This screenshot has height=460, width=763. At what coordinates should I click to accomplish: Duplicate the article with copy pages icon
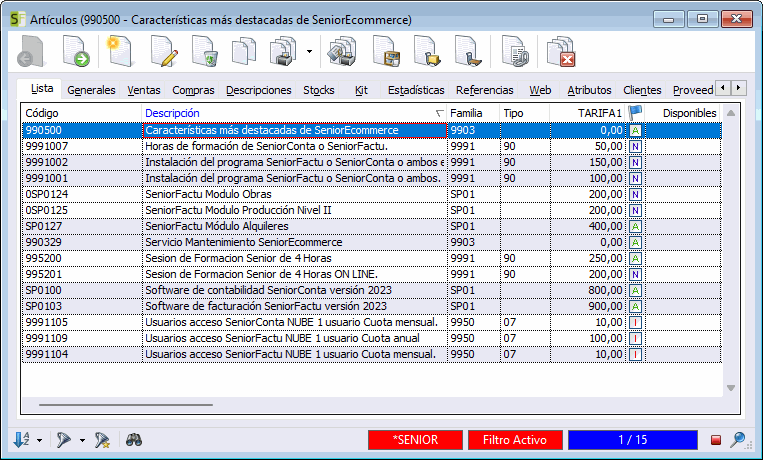point(244,51)
